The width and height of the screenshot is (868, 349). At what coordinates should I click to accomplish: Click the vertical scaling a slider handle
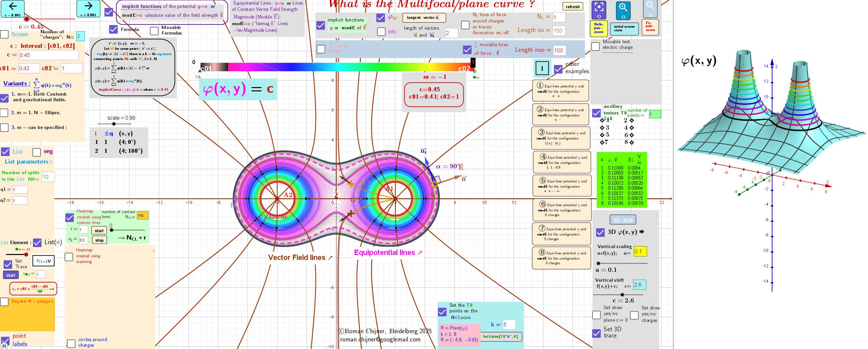[x=598, y=263]
